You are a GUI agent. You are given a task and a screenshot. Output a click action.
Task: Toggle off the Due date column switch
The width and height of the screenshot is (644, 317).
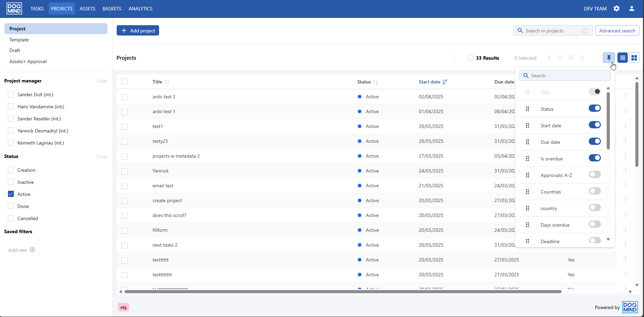tap(595, 141)
